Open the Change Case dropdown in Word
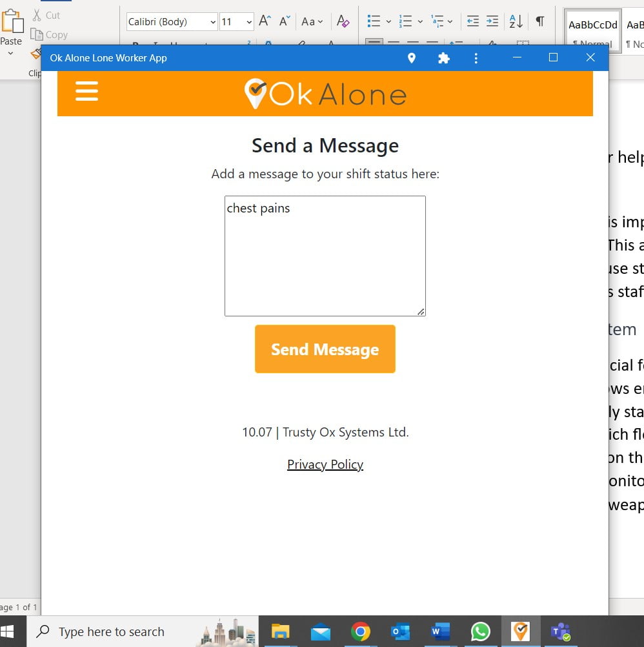644x647 pixels. point(312,21)
